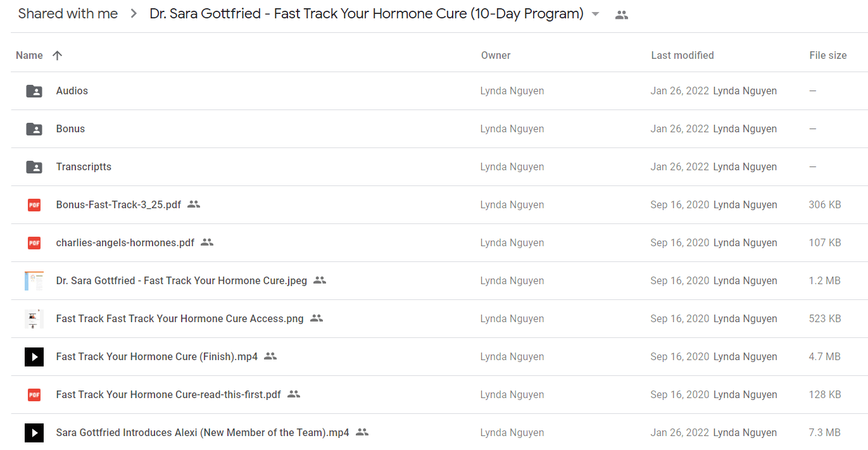Open the Audios shared folder icon
The image size is (868, 450).
coord(34,91)
